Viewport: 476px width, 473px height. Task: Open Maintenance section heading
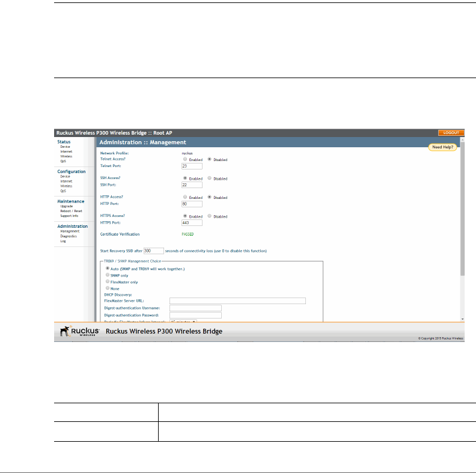(71, 201)
